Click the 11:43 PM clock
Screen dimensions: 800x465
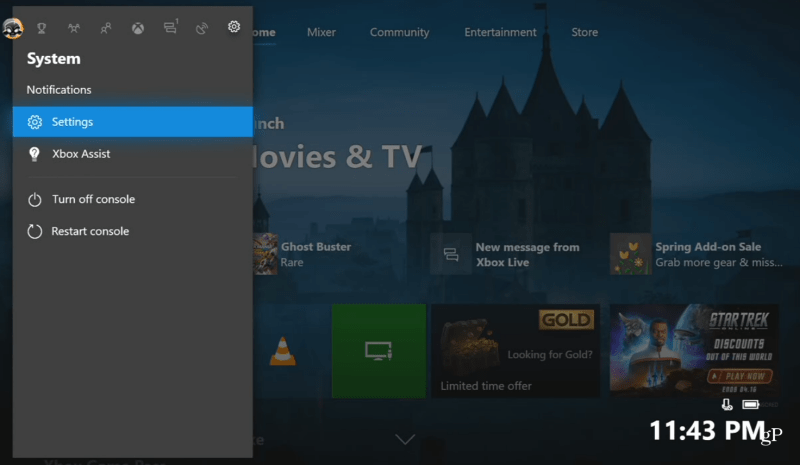707,430
